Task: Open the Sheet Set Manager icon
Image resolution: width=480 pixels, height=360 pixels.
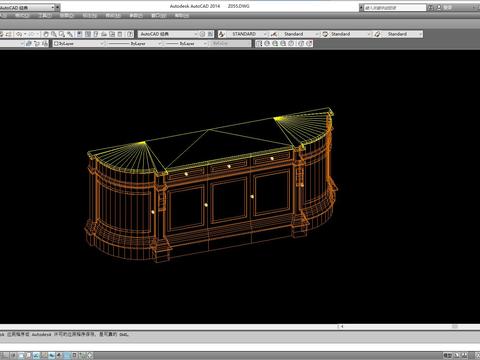Action: tap(104, 34)
